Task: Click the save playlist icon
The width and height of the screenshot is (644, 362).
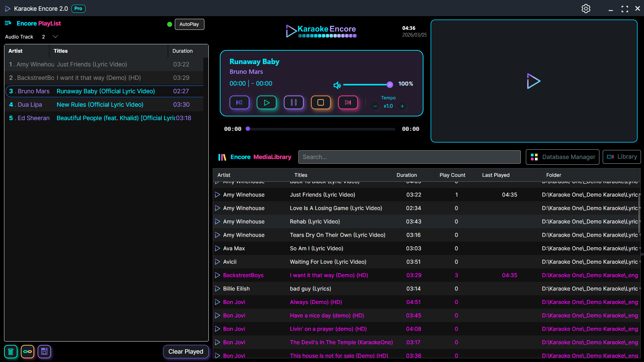Action: tap(44, 351)
